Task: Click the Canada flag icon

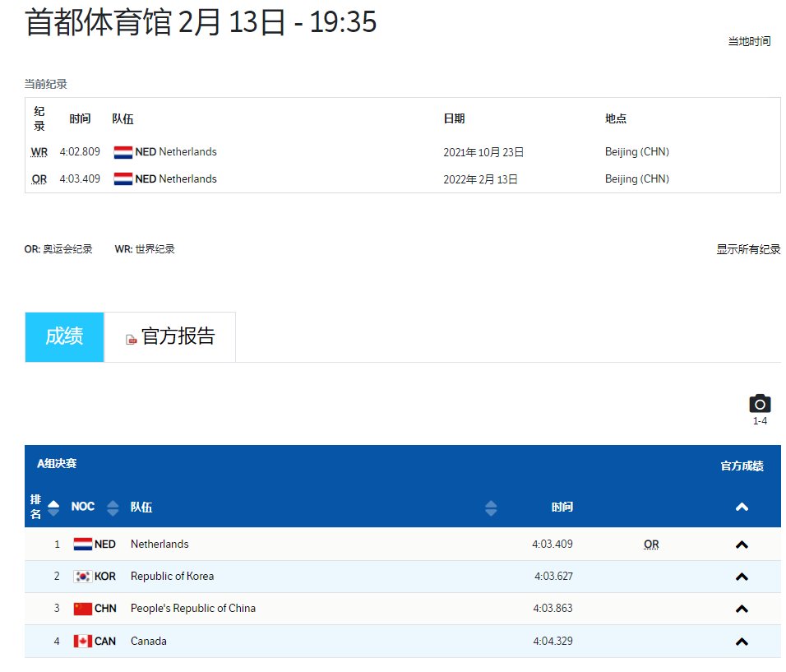Action: click(82, 641)
